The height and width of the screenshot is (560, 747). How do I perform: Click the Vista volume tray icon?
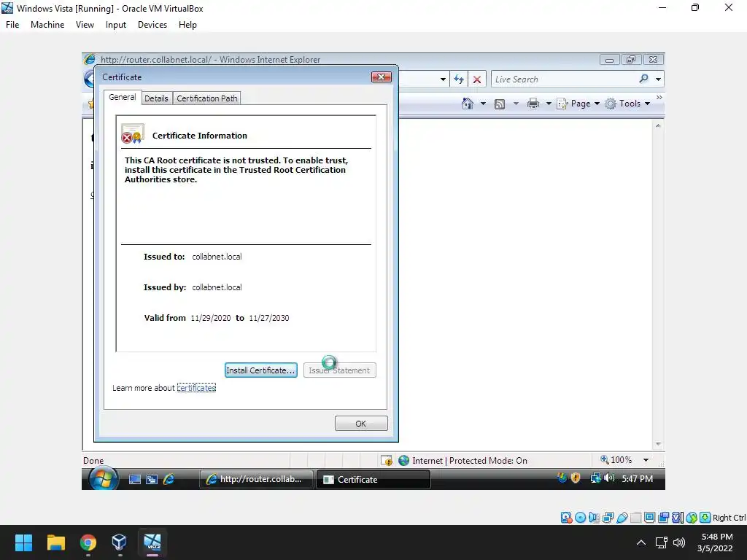(x=609, y=478)
